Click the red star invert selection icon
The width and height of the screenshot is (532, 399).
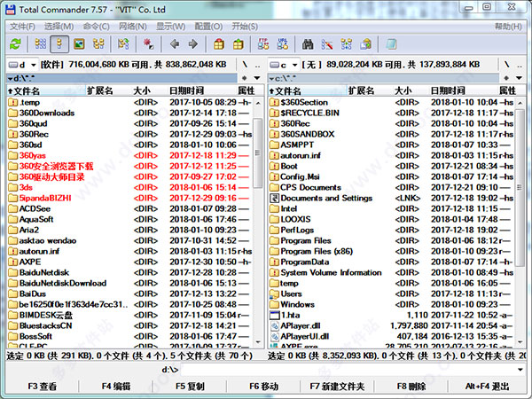[x=149, y=43]
